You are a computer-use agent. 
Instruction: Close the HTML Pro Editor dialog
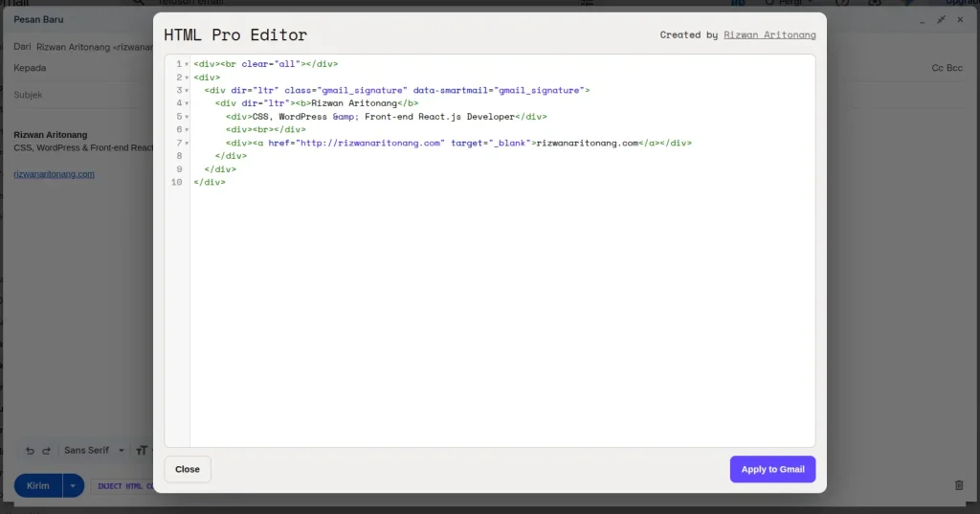(188, 469)
